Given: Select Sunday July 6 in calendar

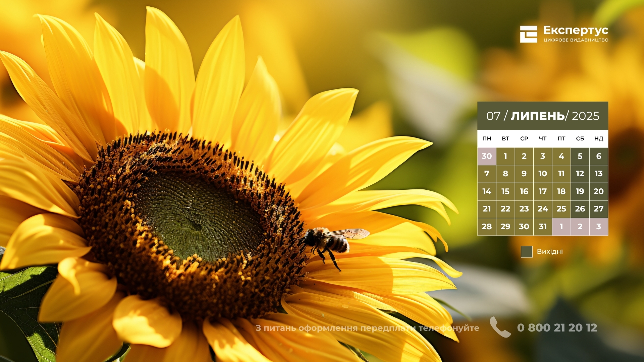Looking at the screenshot, I should 599,156.
